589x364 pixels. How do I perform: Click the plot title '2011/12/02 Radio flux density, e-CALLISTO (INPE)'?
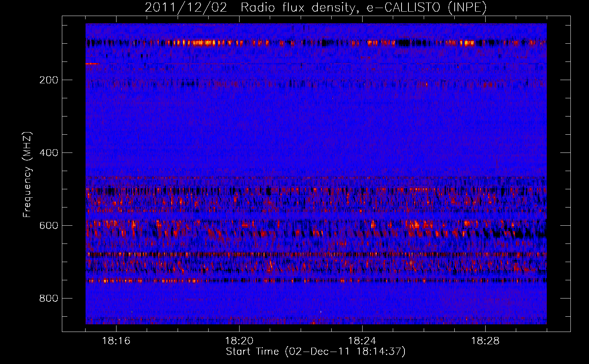316,8
